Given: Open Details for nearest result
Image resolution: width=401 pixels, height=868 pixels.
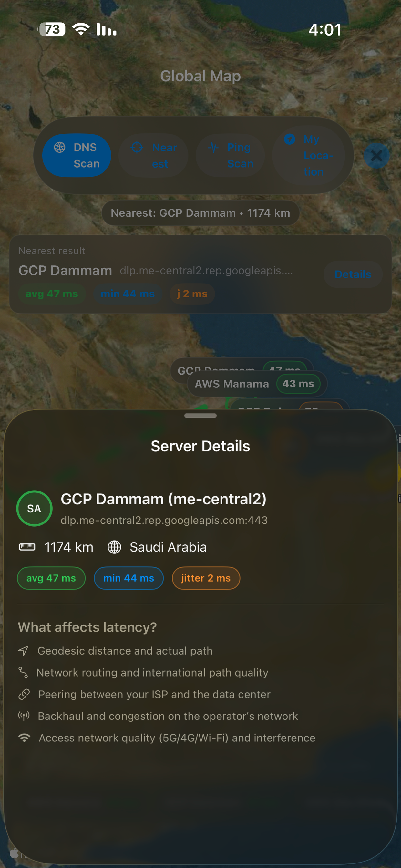Looking at the screenshot, I should (353, 274).
